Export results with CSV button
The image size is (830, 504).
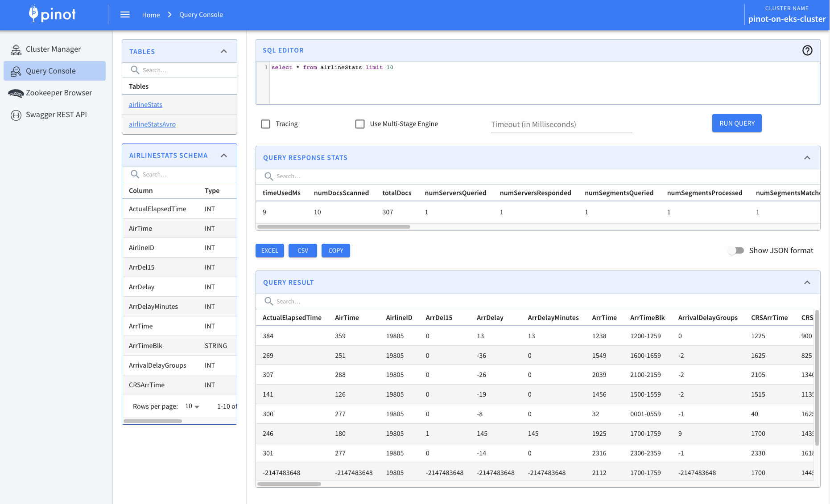tap(303, 250)
